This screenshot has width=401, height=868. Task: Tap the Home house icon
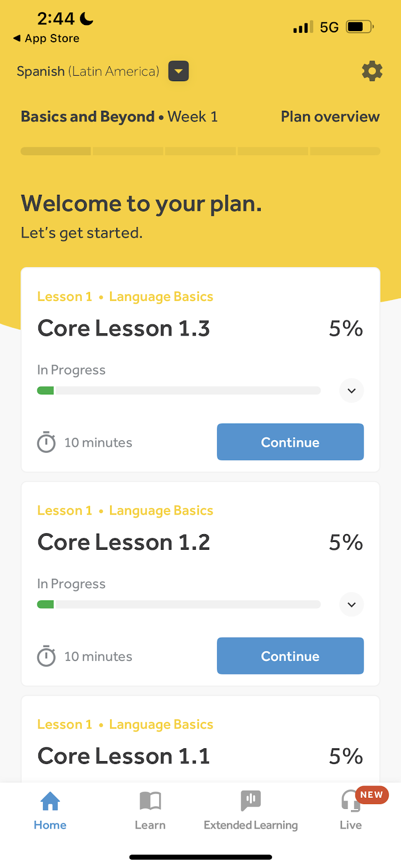pos(50,801)
